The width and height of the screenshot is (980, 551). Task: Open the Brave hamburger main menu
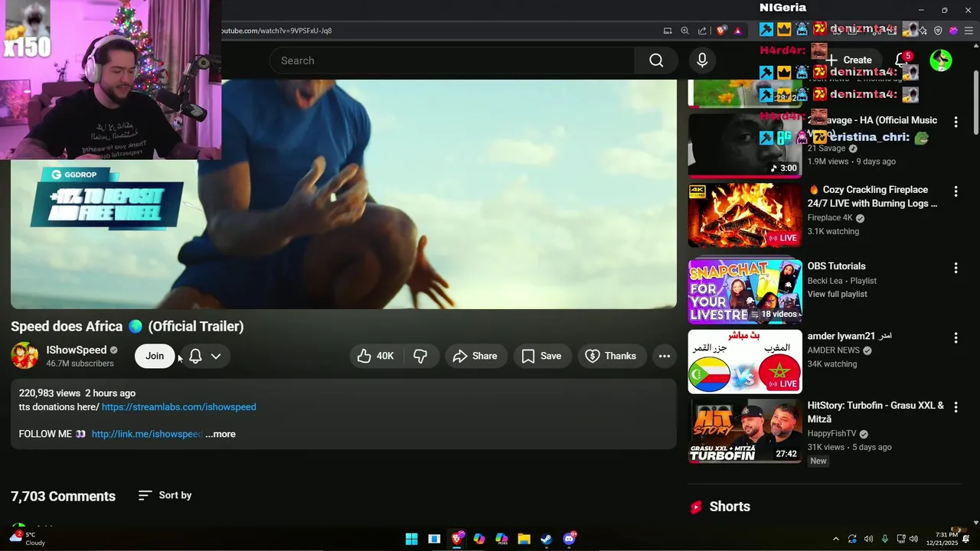pyautogui.click(x=968, y=31)
